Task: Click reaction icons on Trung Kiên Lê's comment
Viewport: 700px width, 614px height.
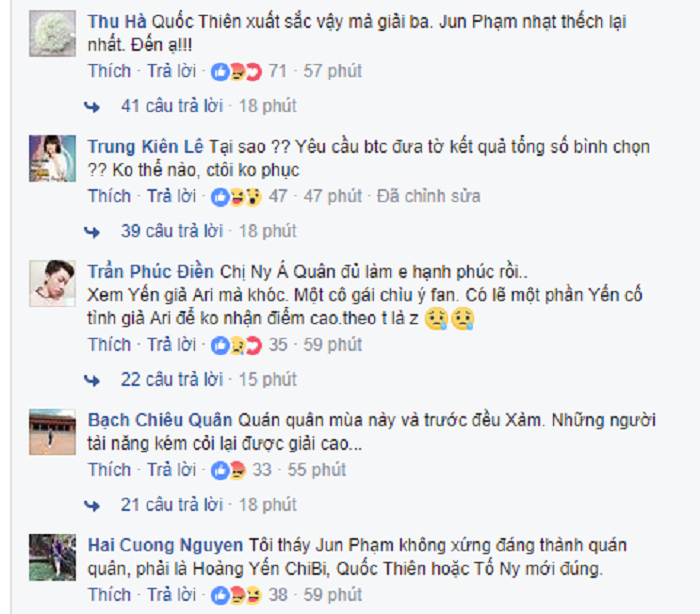Action: tap(237, 196)
